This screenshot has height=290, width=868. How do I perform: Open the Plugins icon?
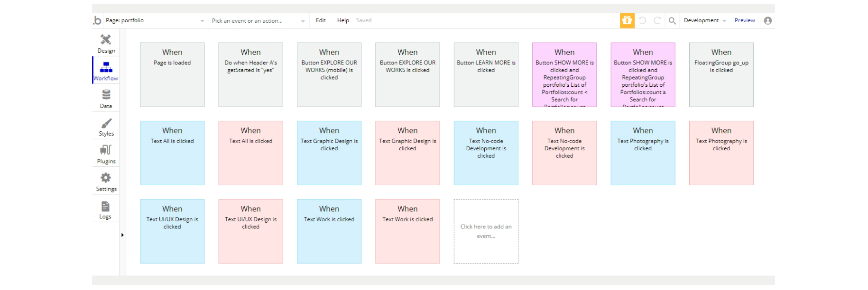coord(106,150)
